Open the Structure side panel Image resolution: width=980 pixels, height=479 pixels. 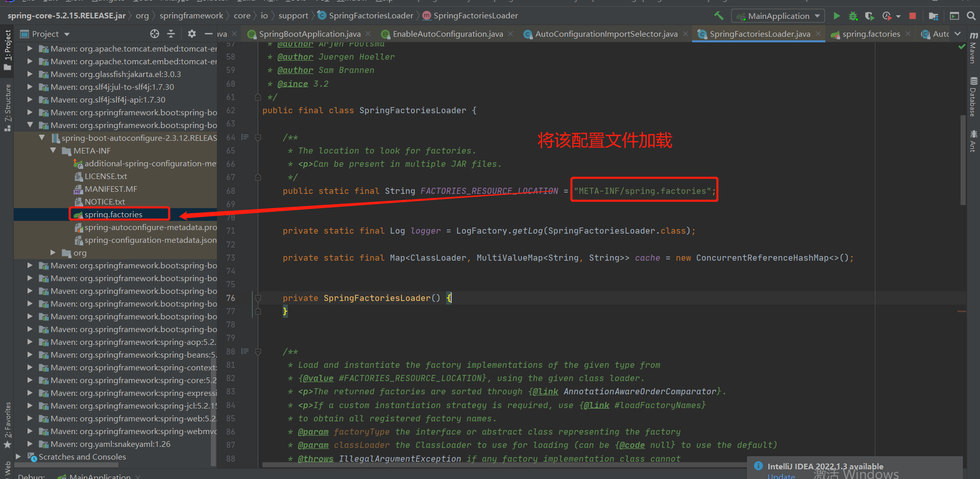7,108
